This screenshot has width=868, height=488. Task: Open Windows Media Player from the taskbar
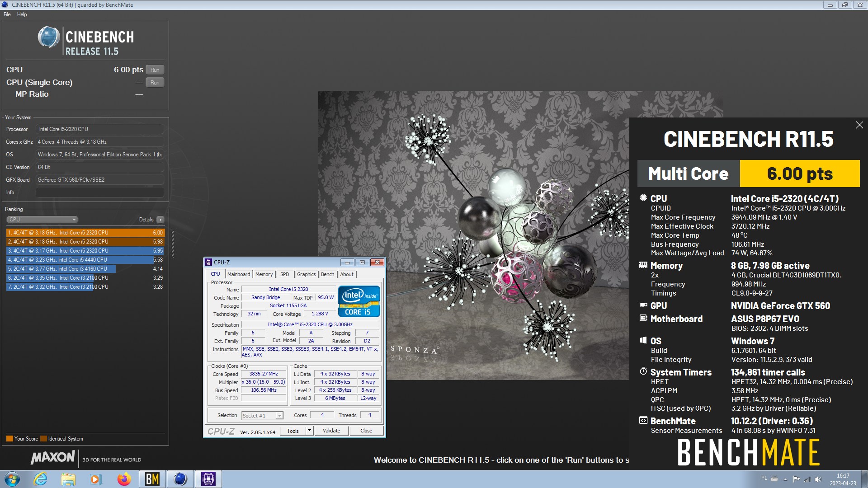95,479
